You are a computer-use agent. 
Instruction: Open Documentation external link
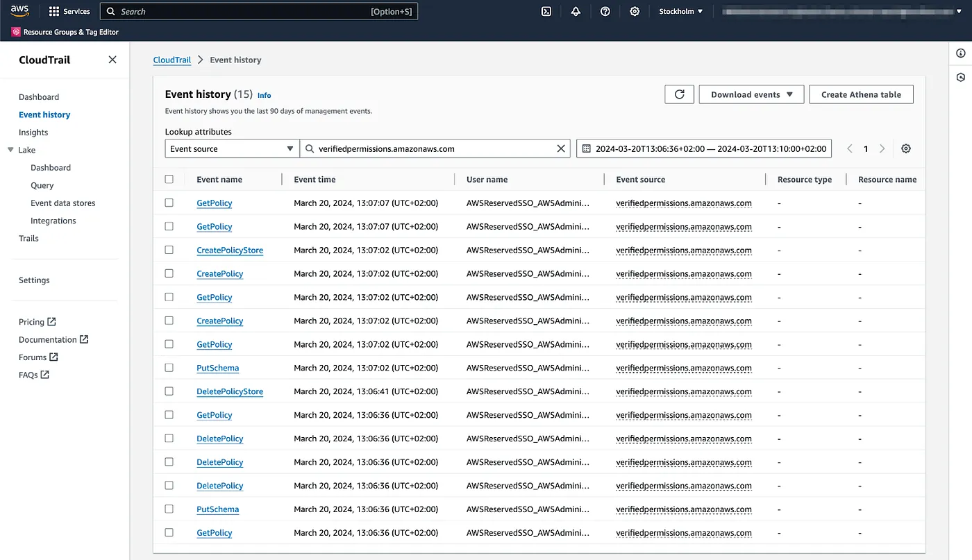click(x=53, y=339)
